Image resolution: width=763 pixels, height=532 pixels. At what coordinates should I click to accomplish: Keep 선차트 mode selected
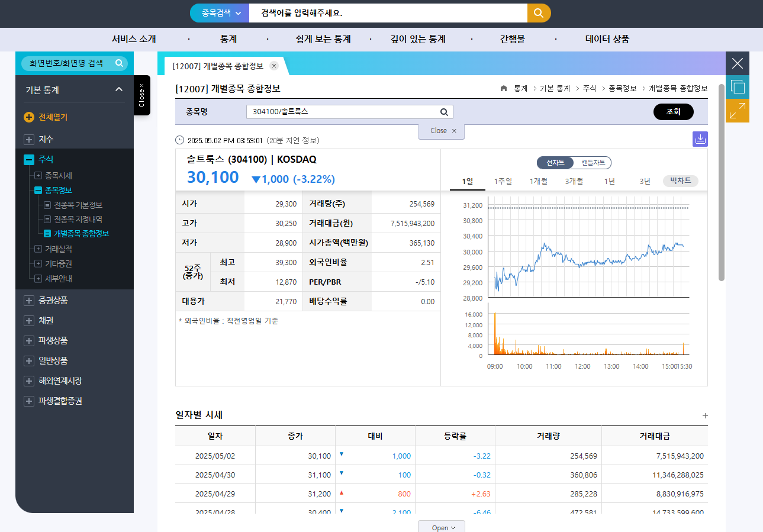click(x=555, y=163)
